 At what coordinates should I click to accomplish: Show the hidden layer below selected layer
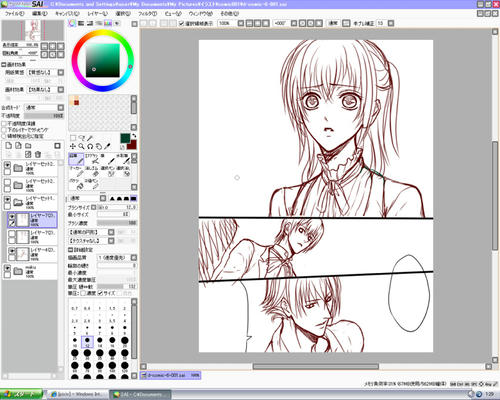[12, 234]
